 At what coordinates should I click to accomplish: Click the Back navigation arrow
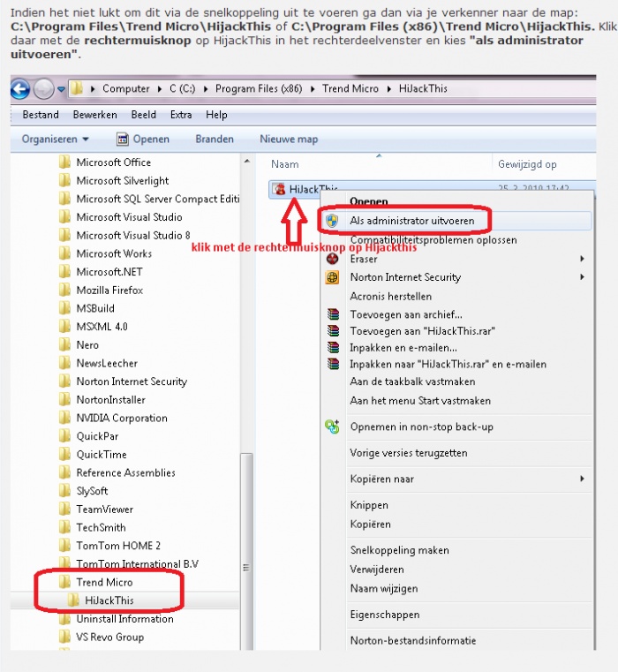pyautogui.click(x=20, y=89)
